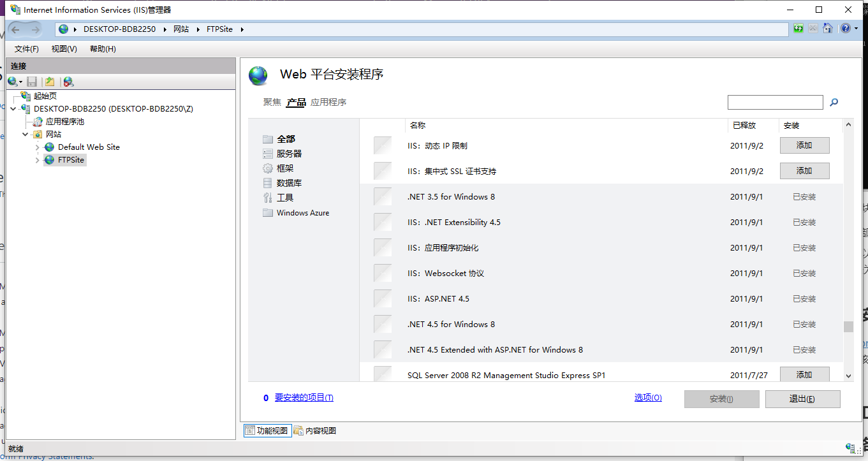Open the 选项(O) options link
The height and width of the screenshot is (461, 868).
coord(648,398)
